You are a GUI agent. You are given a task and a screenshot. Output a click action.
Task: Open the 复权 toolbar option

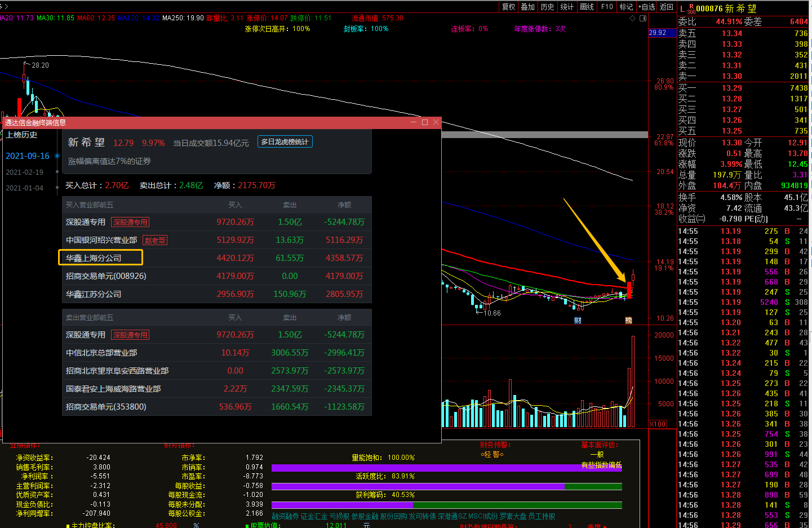click(508, 7)
